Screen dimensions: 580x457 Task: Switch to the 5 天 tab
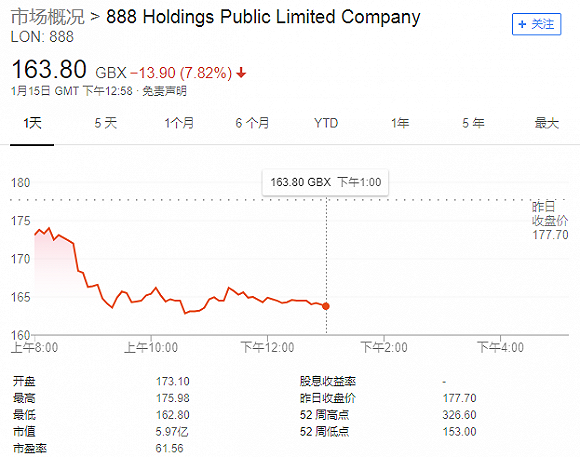click(105, 123)
